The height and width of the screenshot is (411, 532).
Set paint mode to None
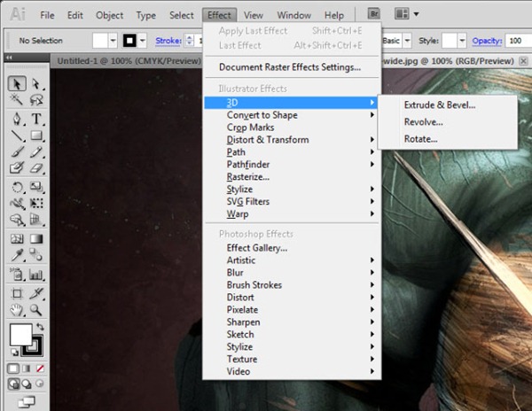[x=40, y=368]
